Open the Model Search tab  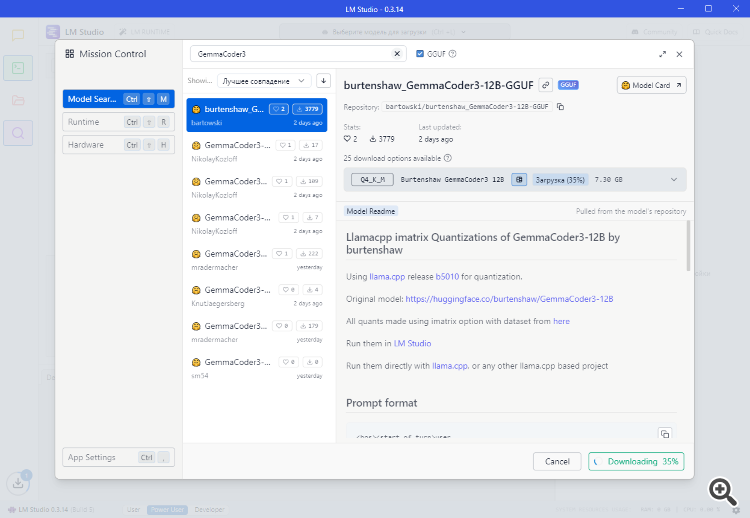(x=119, y=99)
